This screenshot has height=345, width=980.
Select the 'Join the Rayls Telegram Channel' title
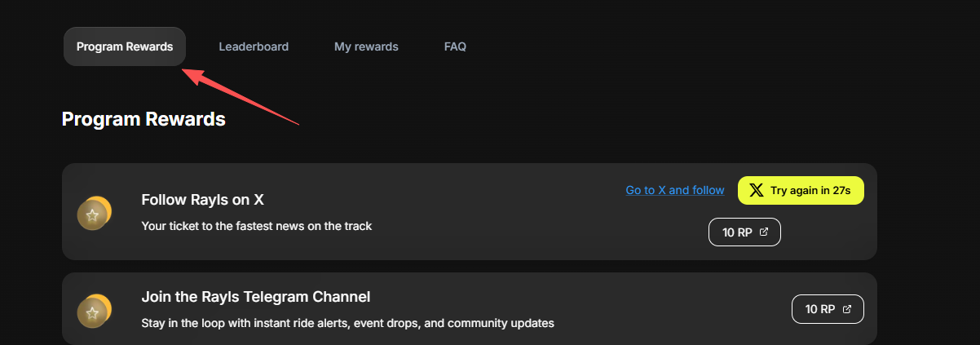point(255,297)
